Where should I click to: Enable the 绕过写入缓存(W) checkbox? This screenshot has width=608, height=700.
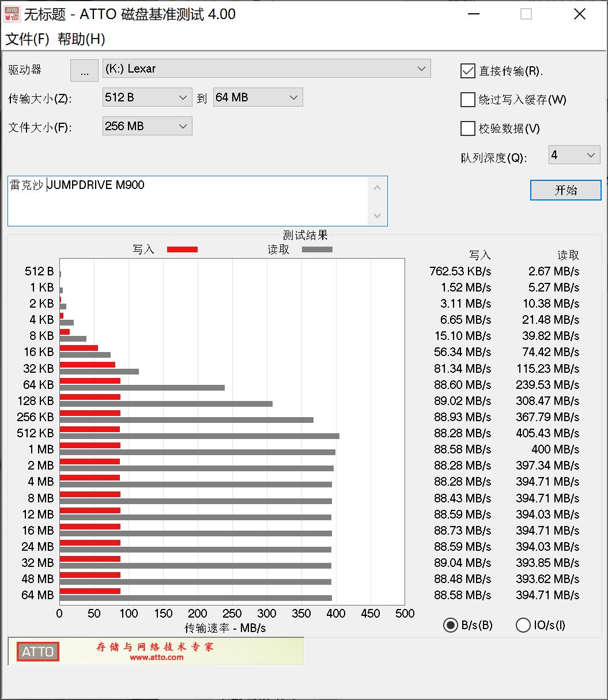pyautogui.click(x=467, y=100)
